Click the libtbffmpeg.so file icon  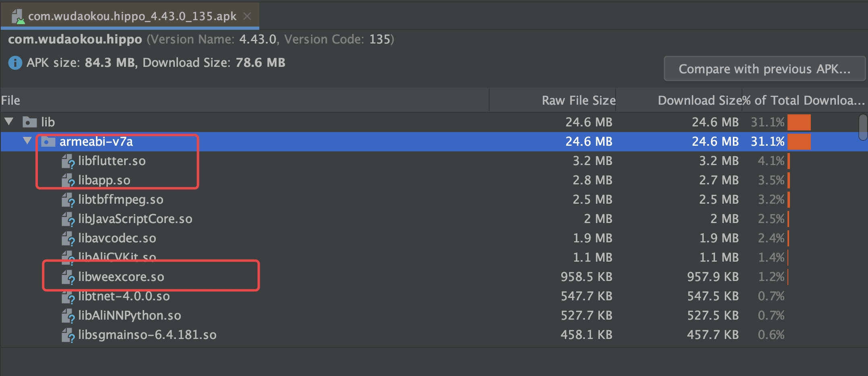pyautogui.click(x=68, y=200)
